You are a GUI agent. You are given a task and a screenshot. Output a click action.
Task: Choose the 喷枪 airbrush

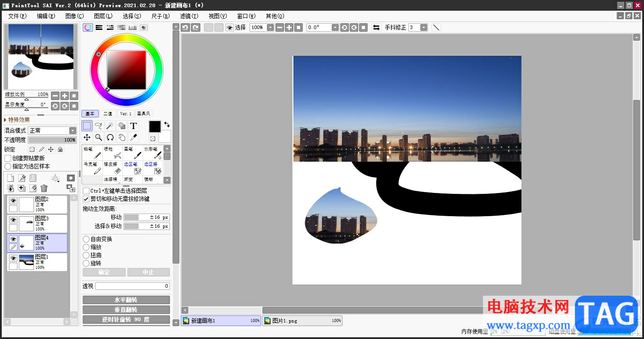pyautogui.click(x=113, y=153)
